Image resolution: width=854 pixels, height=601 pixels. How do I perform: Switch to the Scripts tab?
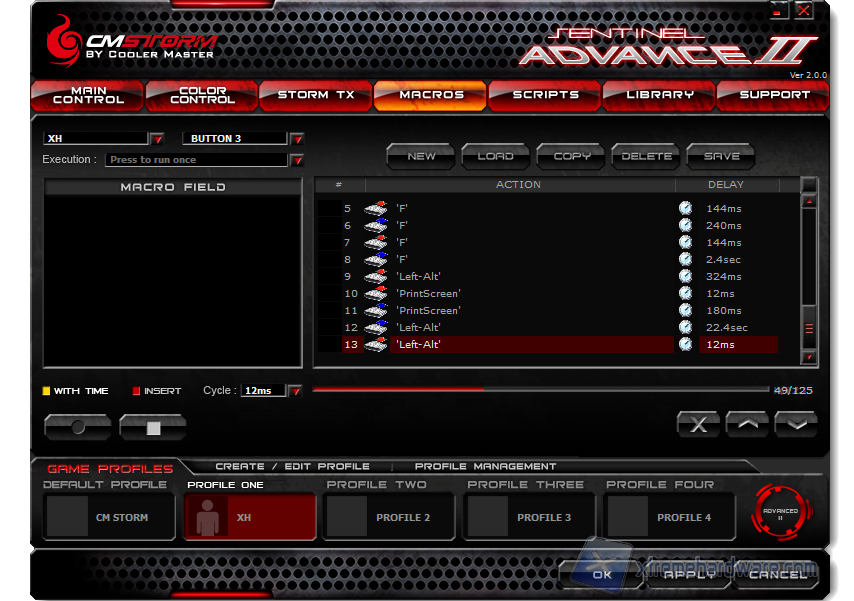pyautogui.click(x=545, y=95)
